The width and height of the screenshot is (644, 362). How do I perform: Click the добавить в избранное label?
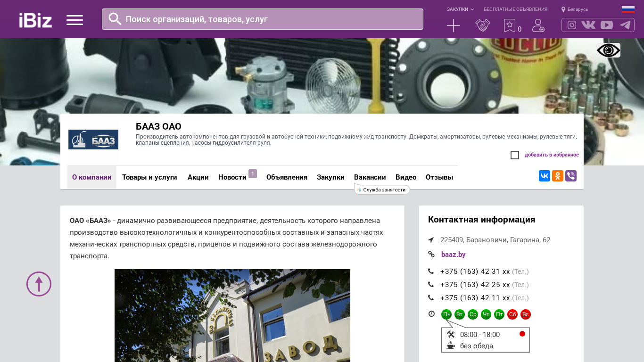pyautogui.click(x=552, y=155)
